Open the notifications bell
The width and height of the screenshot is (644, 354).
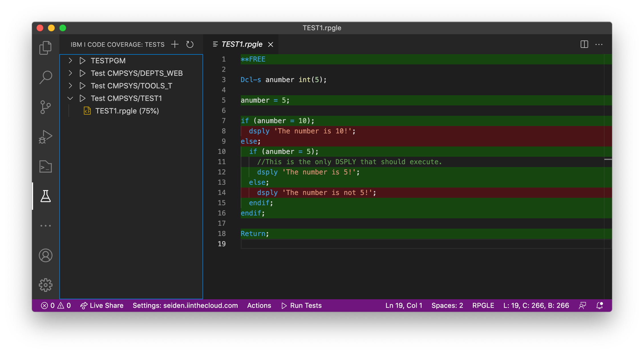point(599,305)
